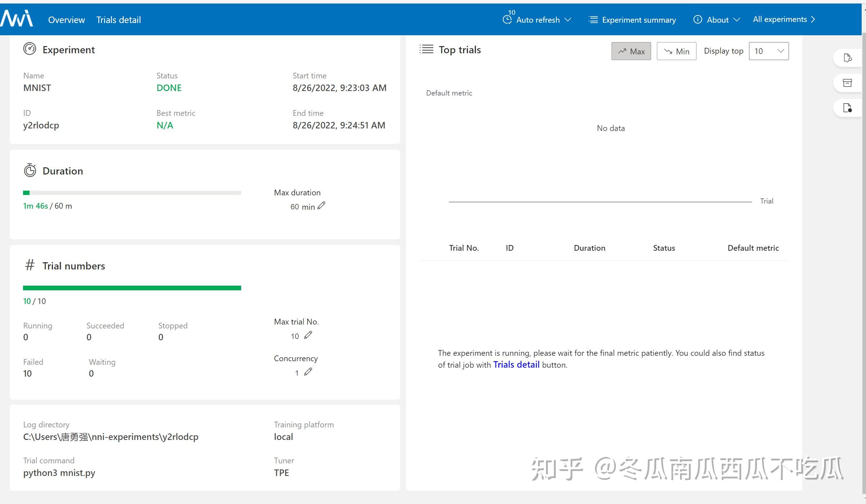Open the third sidebar document icon
Viewport: 866px width, 504px height.
pyautogui.click(x=848, y=108)
